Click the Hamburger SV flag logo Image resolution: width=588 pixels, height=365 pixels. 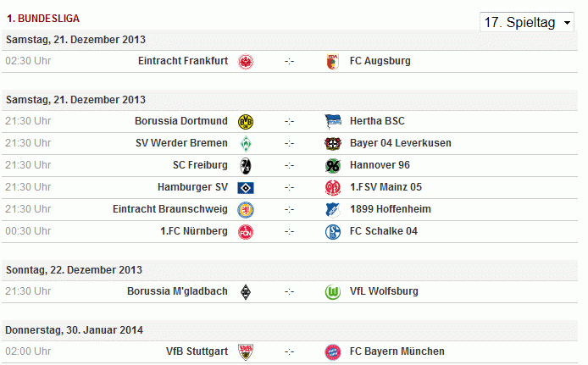(x=246, y=187)
